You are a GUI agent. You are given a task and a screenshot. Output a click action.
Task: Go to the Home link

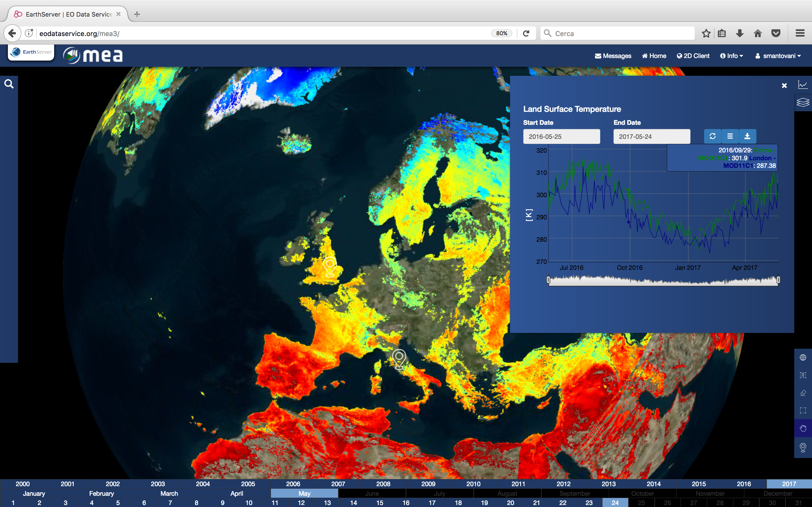coord(654,56)
